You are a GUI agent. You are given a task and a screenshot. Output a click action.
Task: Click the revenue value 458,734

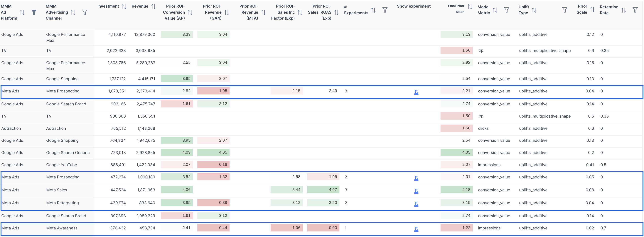pyautogui.click(x=147, y=228)
